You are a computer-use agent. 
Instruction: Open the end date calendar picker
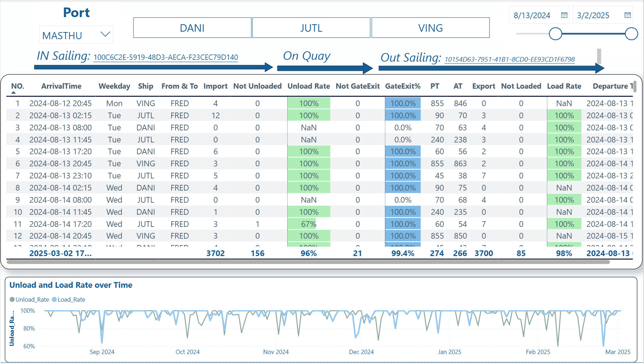[x=627, y=15]
